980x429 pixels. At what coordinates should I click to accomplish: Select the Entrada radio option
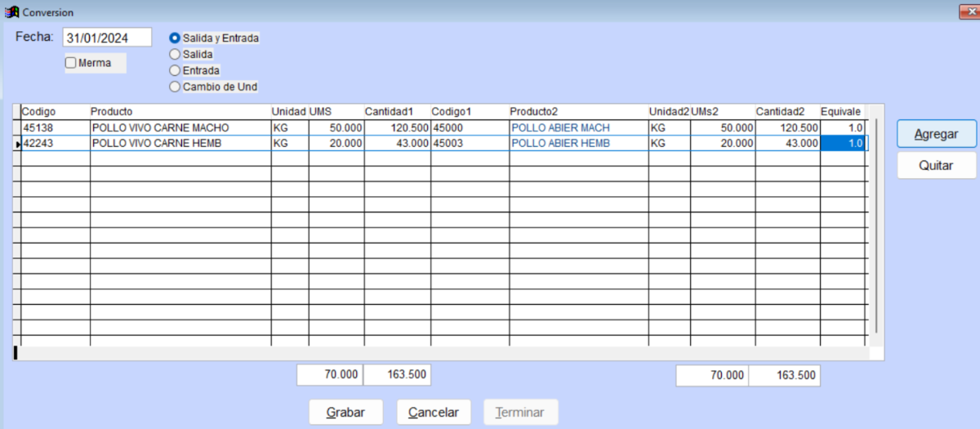[x=174, y=70]
